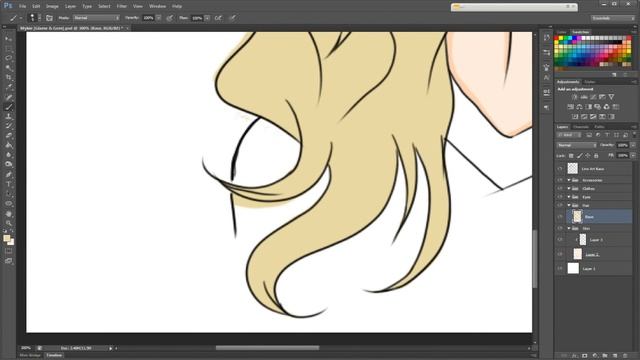
Task: Select the Crop tool
Action: pyautogui.click(x=9, y=78)
